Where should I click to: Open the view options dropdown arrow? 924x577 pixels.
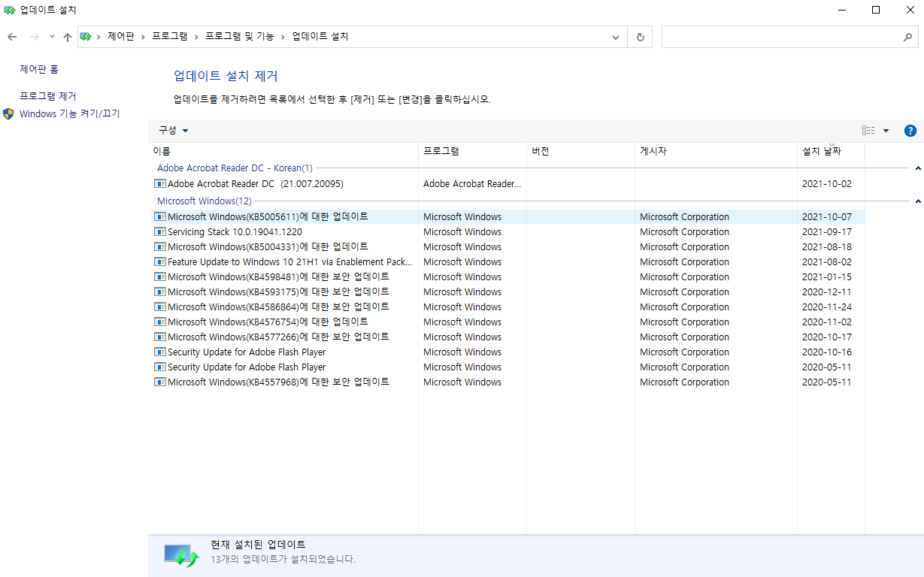pyautogui.click(x=886, y=130)
